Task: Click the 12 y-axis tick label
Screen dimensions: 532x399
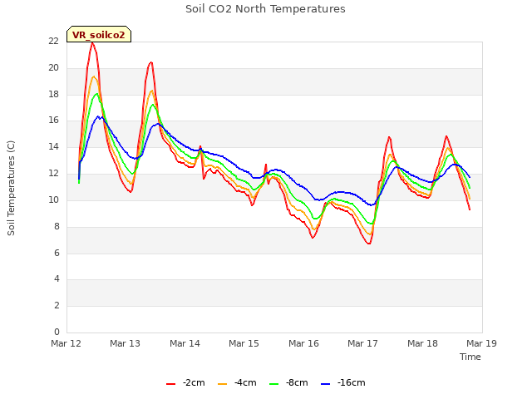Action: coord(53,174)
